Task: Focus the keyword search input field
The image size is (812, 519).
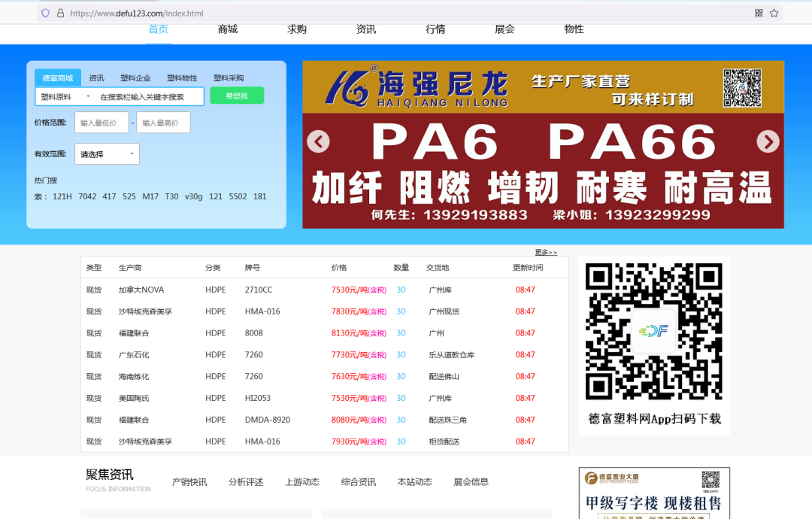Action: (x=149, y=97)
